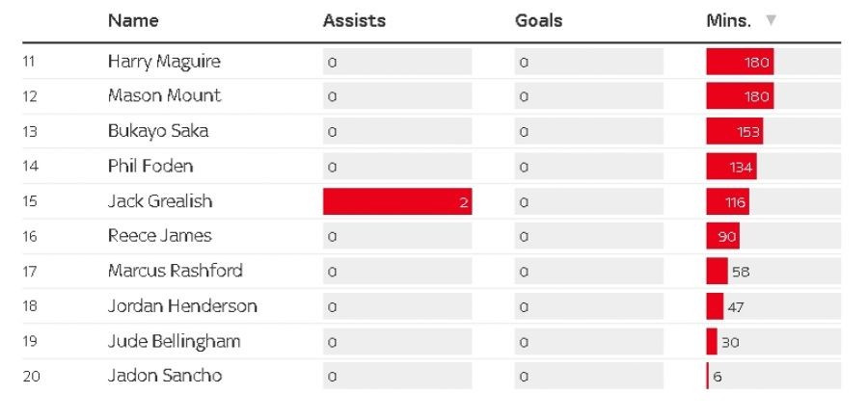Click Jordan Henderson's name
This screenshot has width=868, height=420.
click(182, 306)
